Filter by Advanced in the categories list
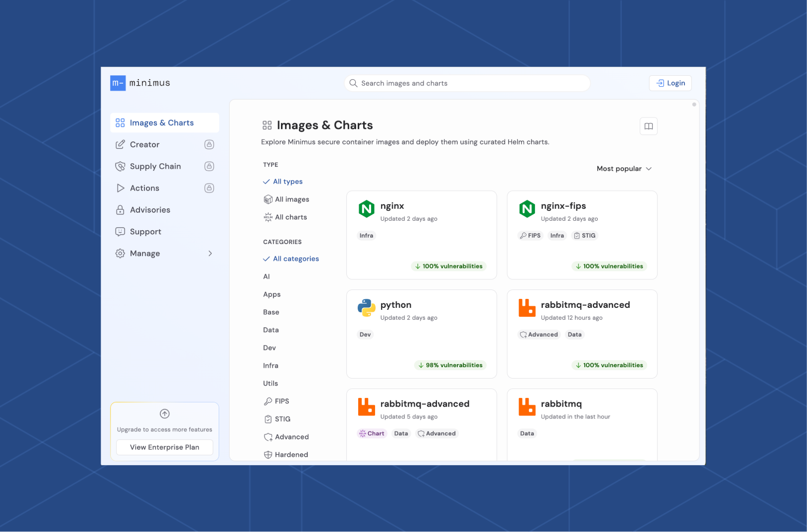The height and width of the screenshot is (532, 807). [286, 437]
